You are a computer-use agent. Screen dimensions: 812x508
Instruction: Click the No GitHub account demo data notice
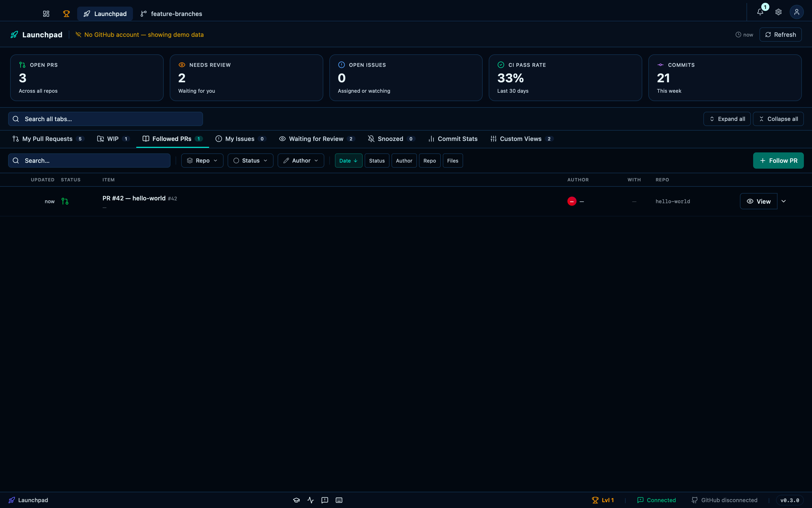tap(140, 35)
